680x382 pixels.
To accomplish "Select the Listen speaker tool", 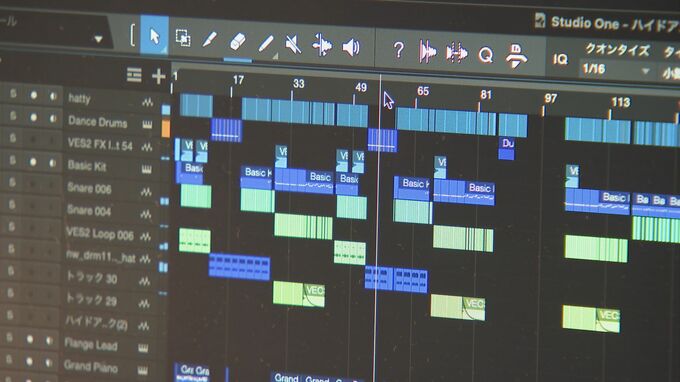I will coord(351,47).
